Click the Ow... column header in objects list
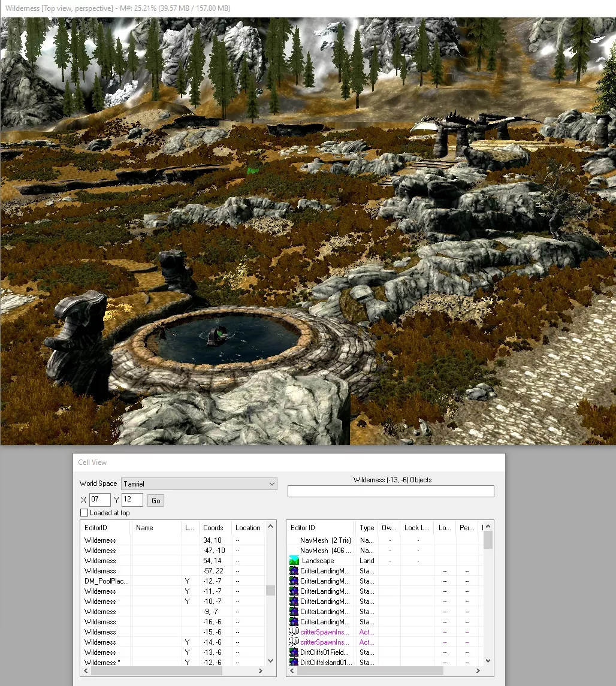This screenshot has height=686, width=616. 389,528
